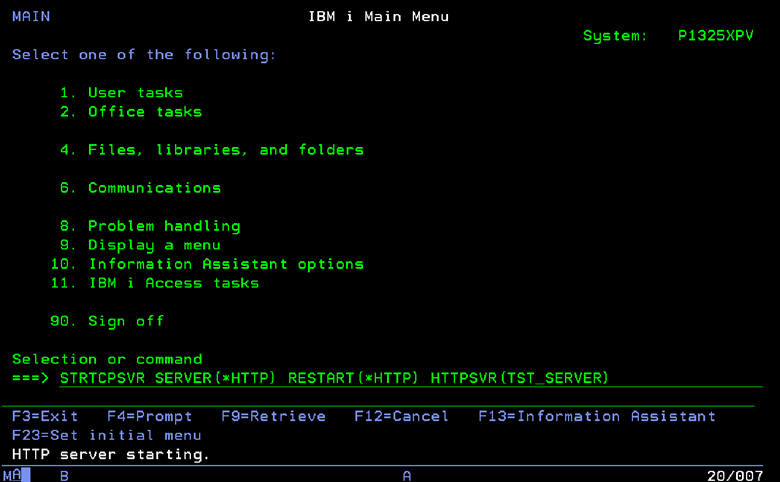
Task: Open option 6 Communications
Action: click(140, 188)
